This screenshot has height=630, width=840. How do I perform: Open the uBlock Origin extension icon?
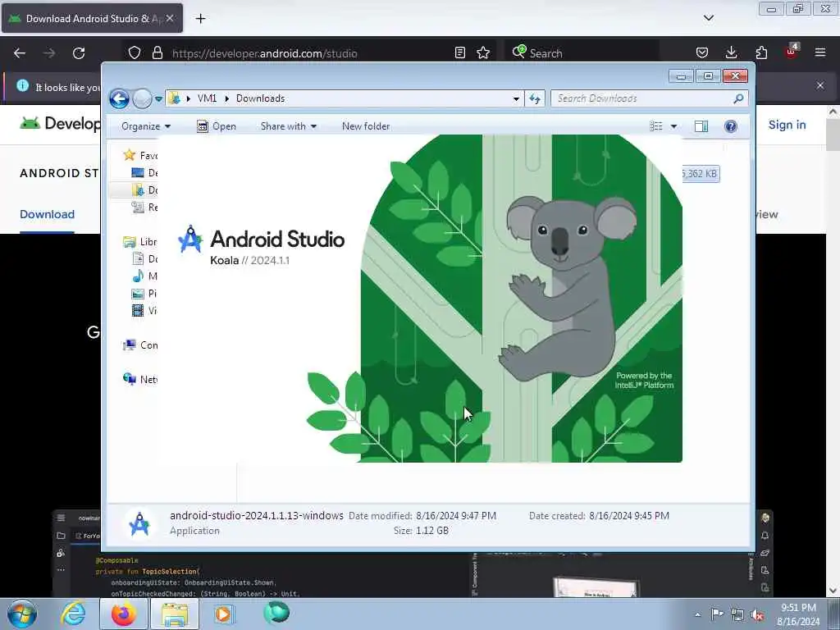point(792,52)
